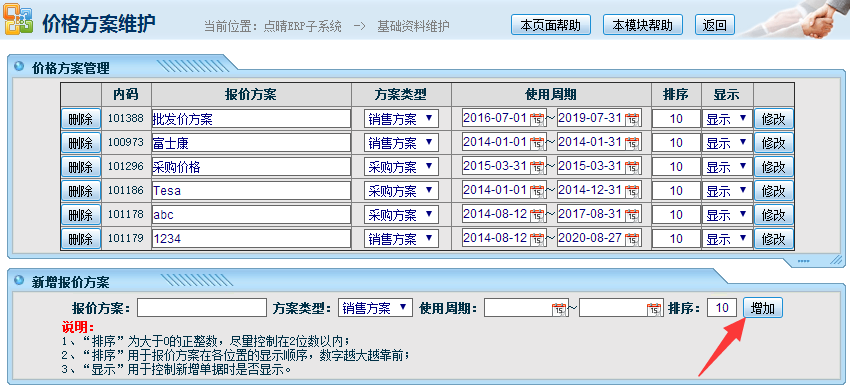
Task: Click 增加 to add new scheme
Action: (763, 309)
